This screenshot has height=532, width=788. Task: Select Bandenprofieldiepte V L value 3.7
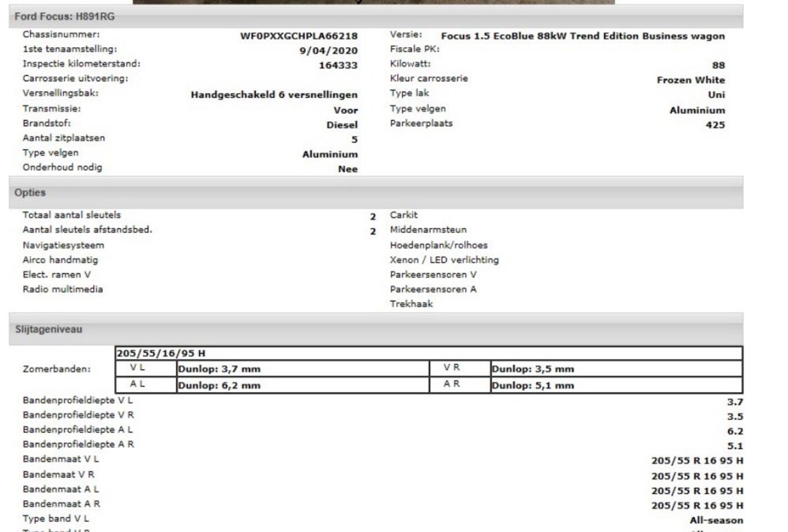tap(735, 402)
